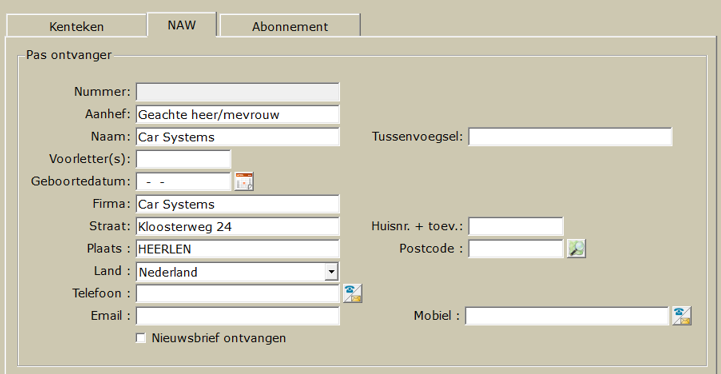The width and height of the screenshot is (721, 374).
Task: Select the Email input field
Action: 238,316
